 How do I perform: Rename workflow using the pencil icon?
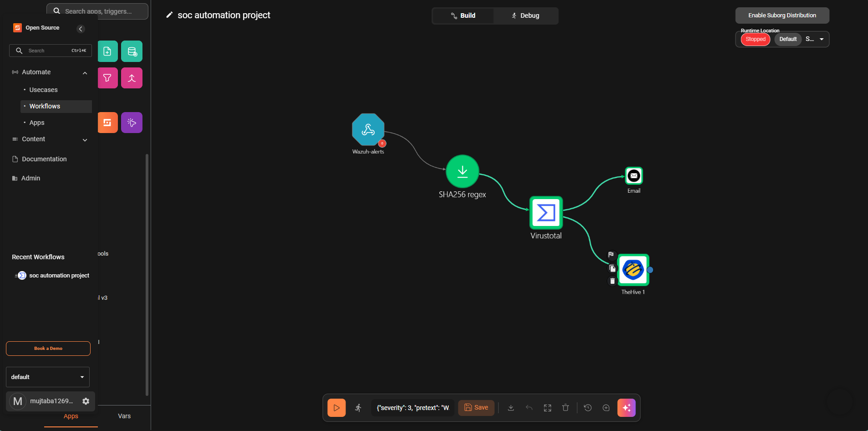click(169, 15)
